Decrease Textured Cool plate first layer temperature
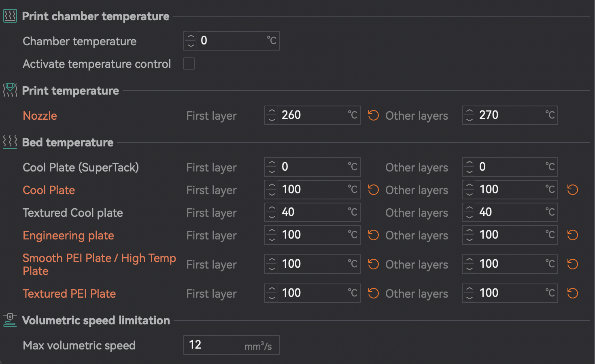The image size is (595, 364). (272, 216)
